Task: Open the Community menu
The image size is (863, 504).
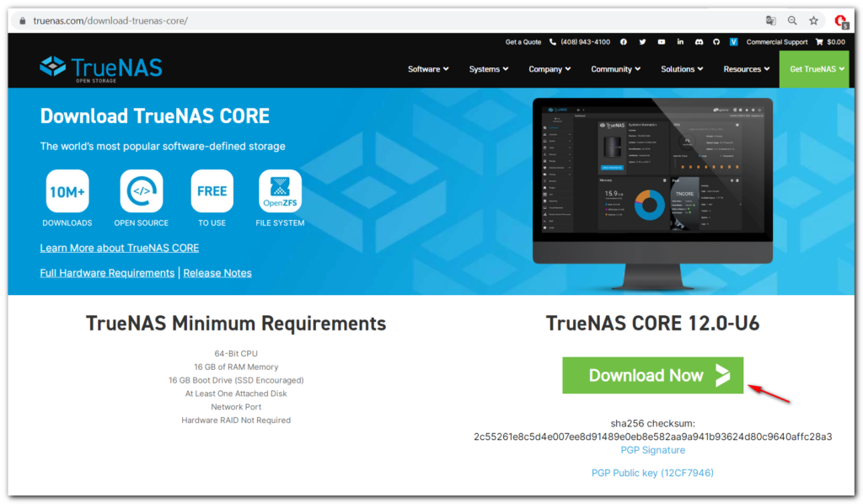Action: pyautogui.click(x=615, y=69)
